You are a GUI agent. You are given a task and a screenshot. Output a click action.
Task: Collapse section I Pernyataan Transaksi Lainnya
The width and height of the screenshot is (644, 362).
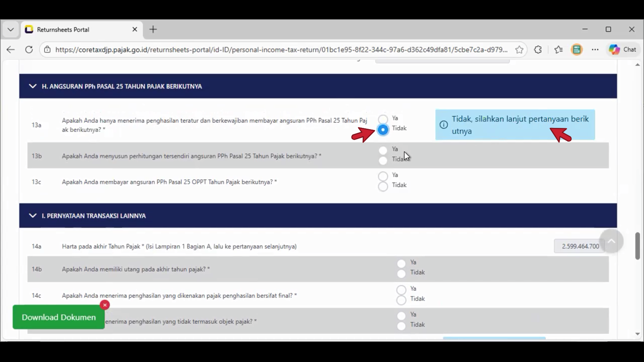coord(33,216)
